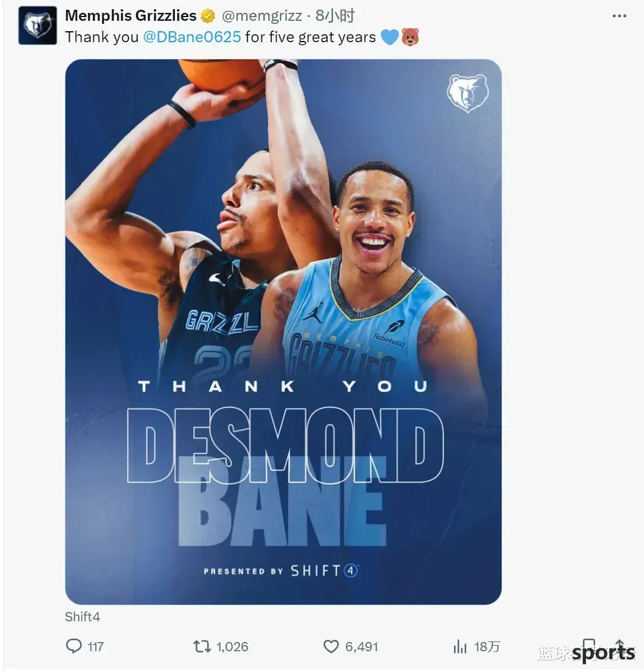Click the Memphis Grizzlies account name
The width and height of the screenshot is (644, 672).
(x=131, y=16)
